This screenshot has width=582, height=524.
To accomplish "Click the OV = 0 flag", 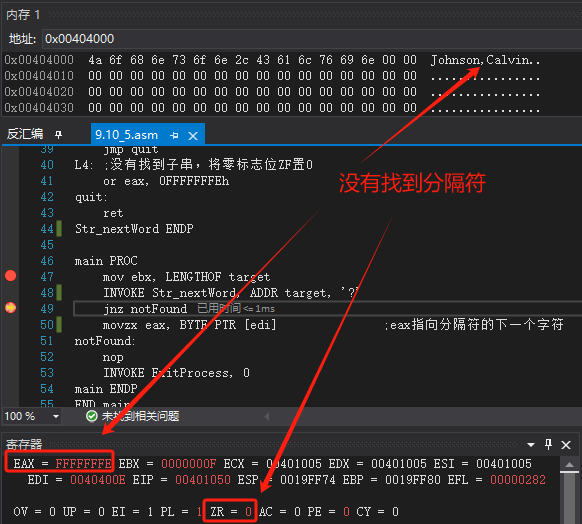I will (34, 512).
